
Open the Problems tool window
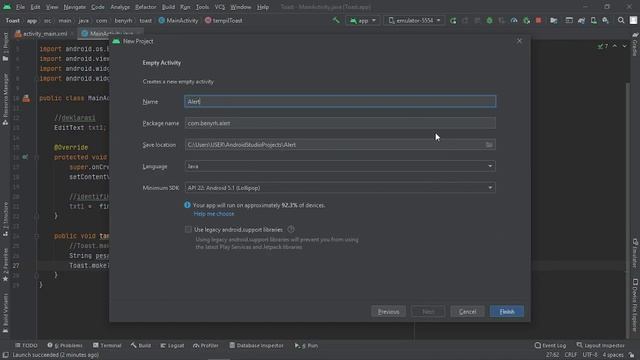pos(65,345)
